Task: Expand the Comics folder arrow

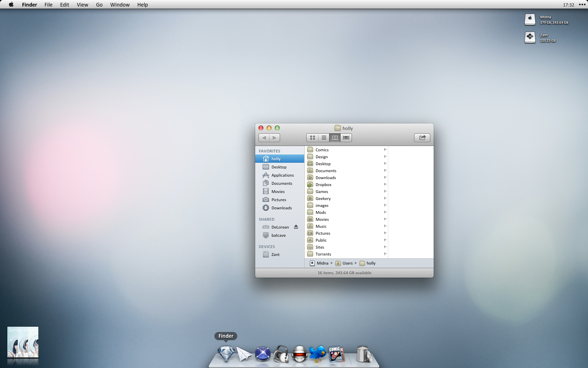Action: pos(385,150)
